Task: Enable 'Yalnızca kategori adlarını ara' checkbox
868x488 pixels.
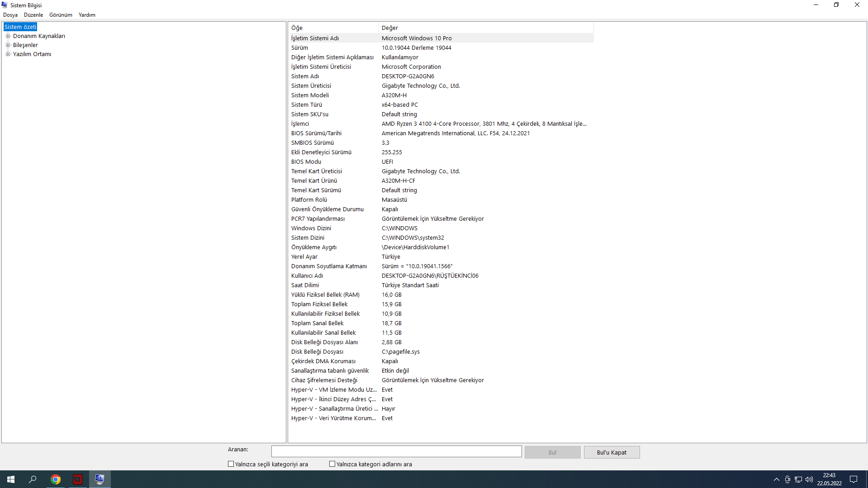Action: [332, 464]
